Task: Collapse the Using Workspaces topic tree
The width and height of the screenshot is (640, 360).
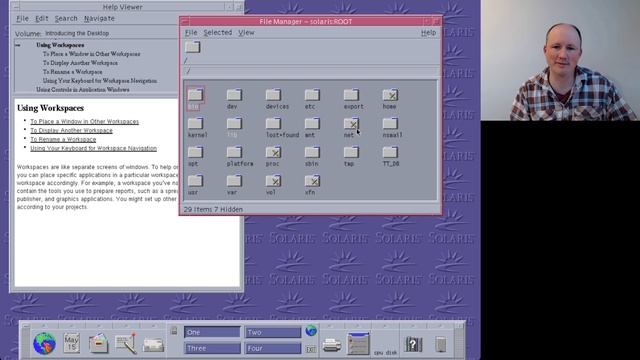Action: point(18,45)
